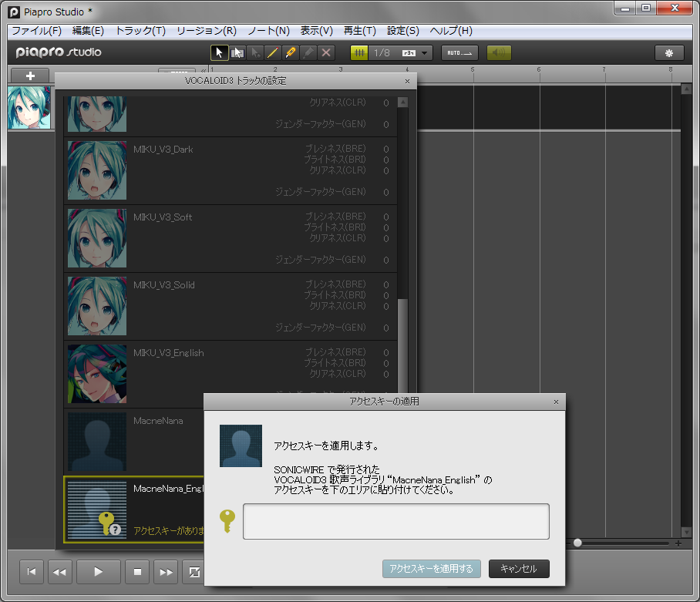Click the main timeline scroll-up arrow
Screen dimensions: 700x602
coord(687,89)
